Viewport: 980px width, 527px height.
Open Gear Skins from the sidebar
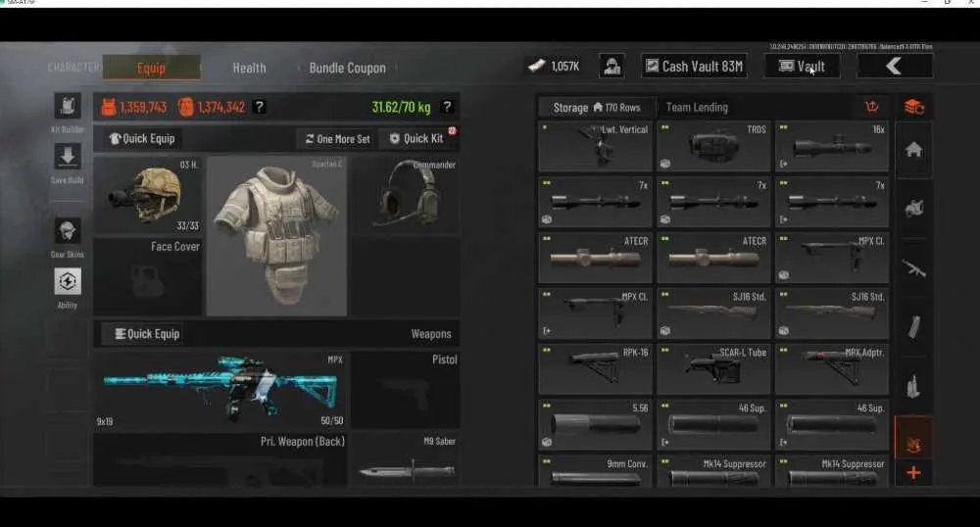click(x=68, y=230)
